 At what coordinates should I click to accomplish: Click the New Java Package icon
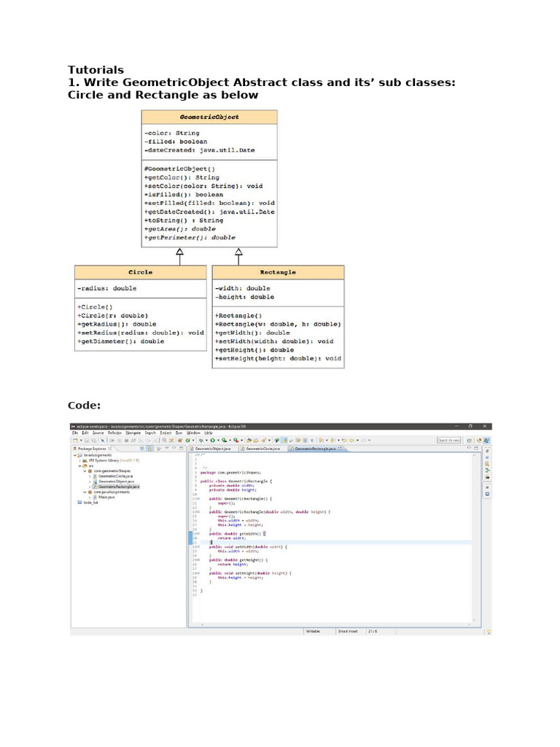coord(179,440)
